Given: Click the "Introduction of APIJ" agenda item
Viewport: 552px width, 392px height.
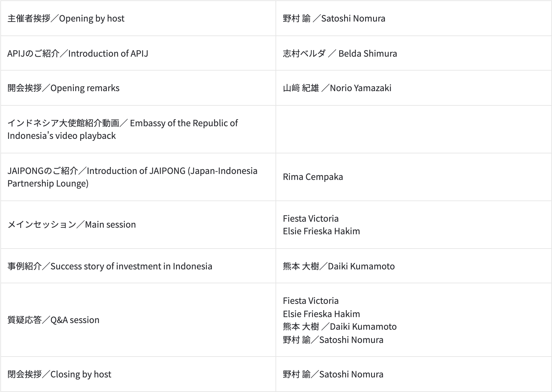Looking at the screenshot, I should 78,54.
